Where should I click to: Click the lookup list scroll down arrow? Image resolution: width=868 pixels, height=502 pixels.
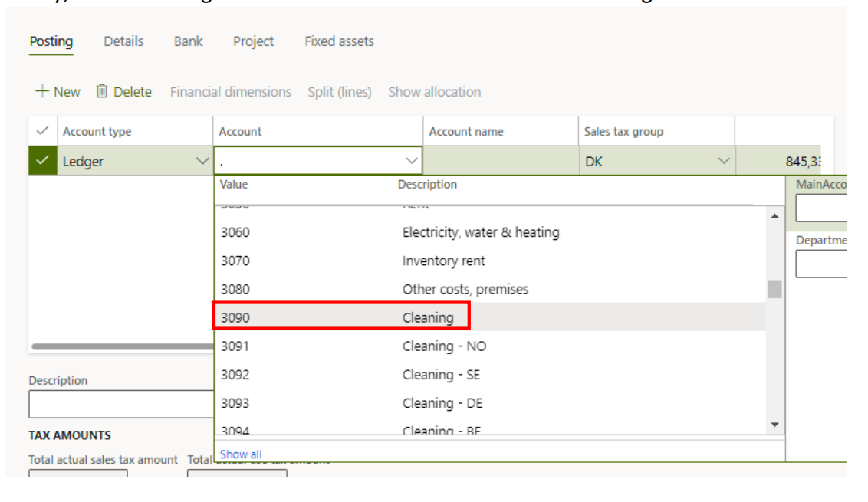(774, 425)
